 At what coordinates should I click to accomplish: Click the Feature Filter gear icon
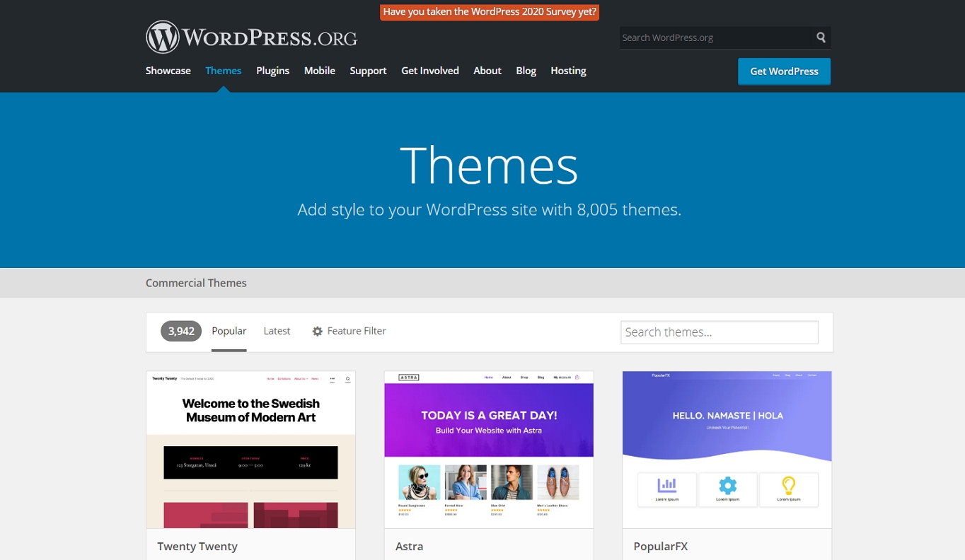318,331
